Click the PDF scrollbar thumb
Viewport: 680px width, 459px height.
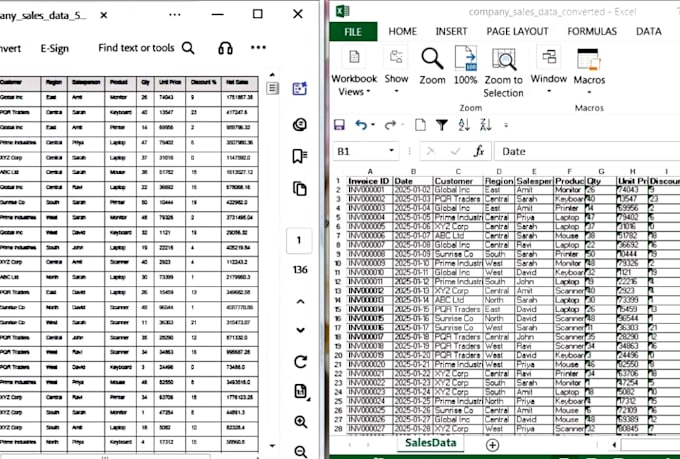click(272, 89)
